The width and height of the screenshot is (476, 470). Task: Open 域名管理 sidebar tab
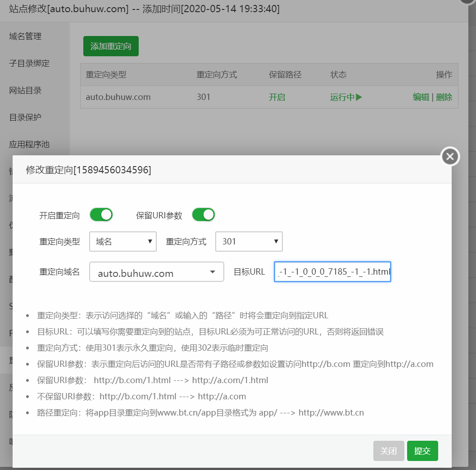coord(25,36)
